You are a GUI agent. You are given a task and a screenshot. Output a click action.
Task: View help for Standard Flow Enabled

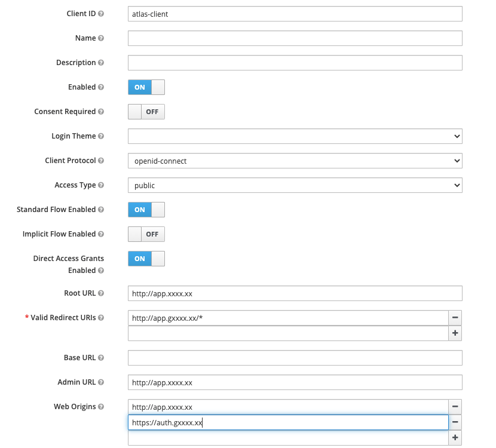(102, 209)
